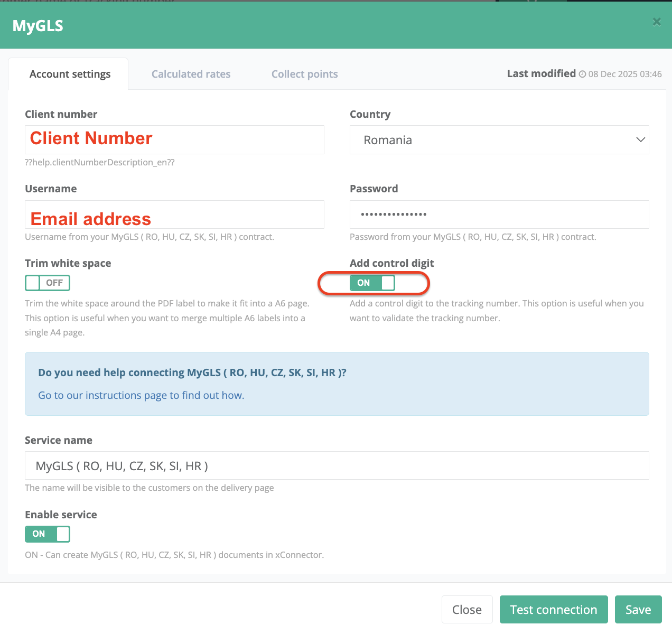Open the Country dropdown showing Romania

pos(499,139)
